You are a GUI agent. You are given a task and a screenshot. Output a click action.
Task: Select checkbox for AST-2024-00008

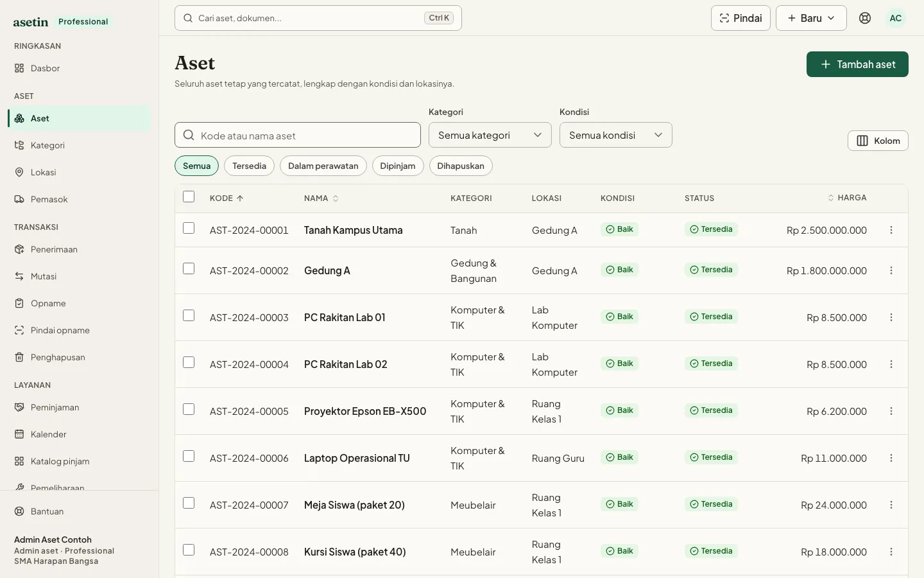(x=189, y=550)
